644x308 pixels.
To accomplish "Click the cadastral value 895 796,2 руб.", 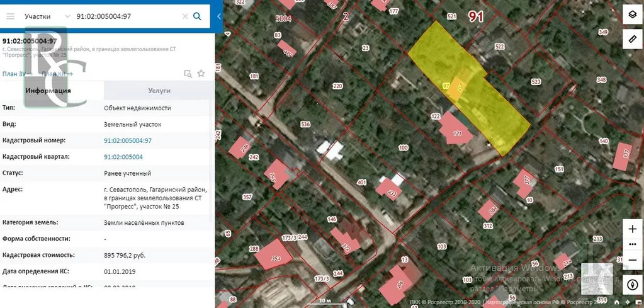I will click(125, 256).
